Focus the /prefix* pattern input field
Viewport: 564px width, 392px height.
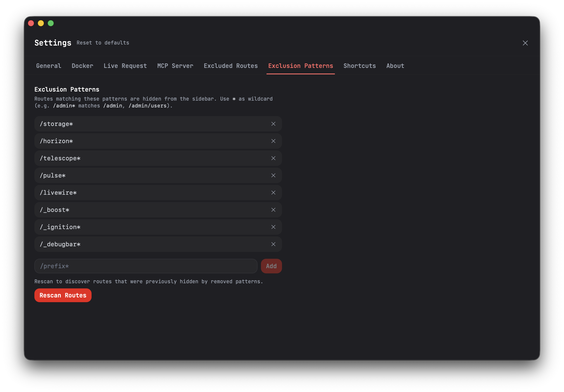tap(146, 266)
